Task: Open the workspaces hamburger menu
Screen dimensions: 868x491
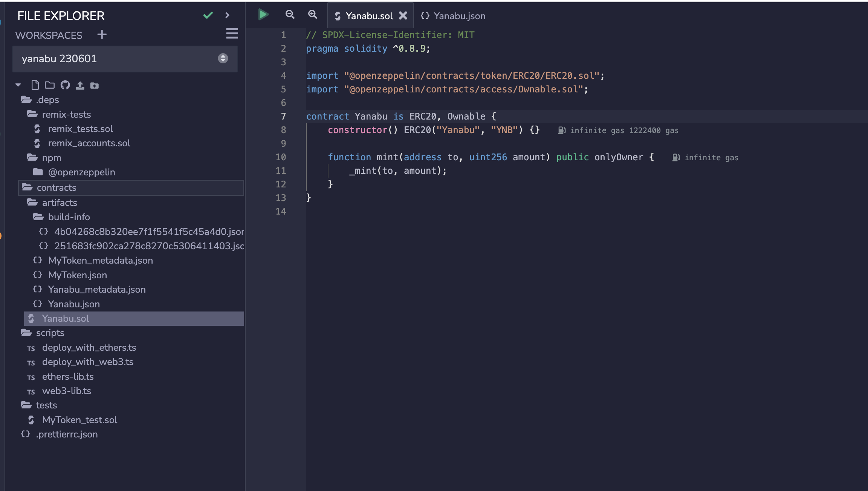Action: [232, 34]
